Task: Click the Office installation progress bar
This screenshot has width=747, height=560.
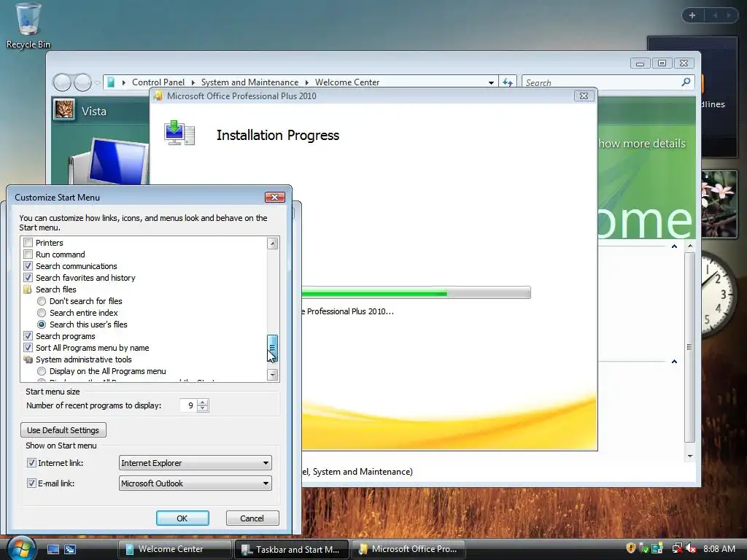Action: pyautogui.click(x=416, y=292)
